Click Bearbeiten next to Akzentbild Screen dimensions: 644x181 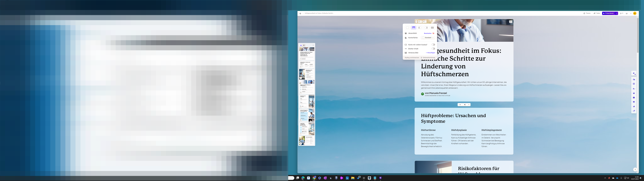coord(428,33)
